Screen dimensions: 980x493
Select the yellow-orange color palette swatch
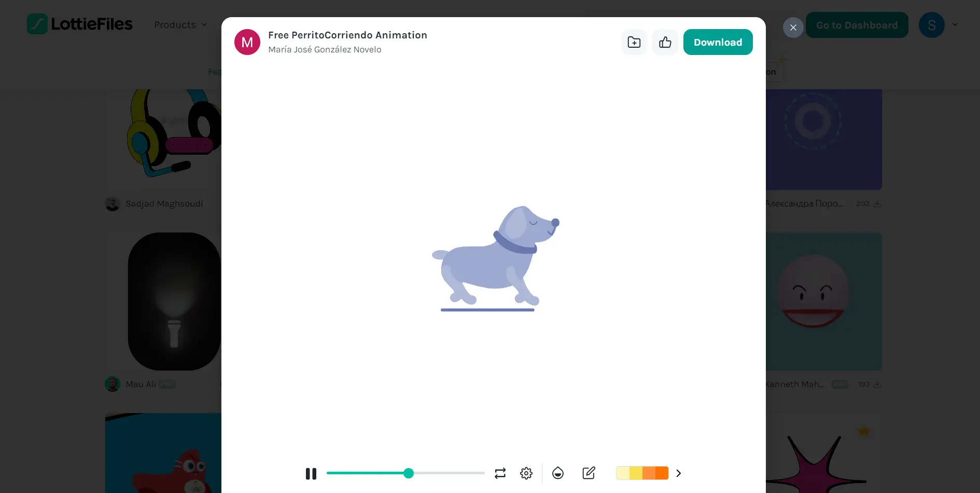642,473
